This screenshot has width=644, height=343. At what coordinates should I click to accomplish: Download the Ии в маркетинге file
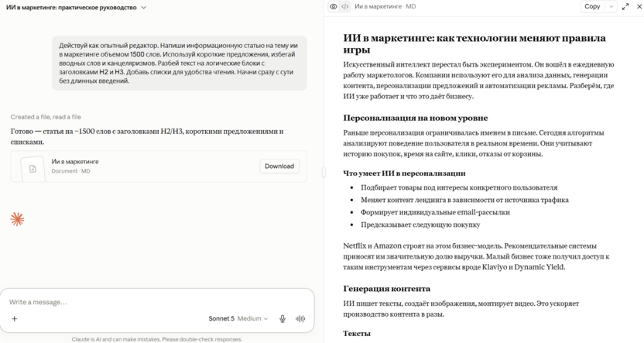(x=279, y=166)
